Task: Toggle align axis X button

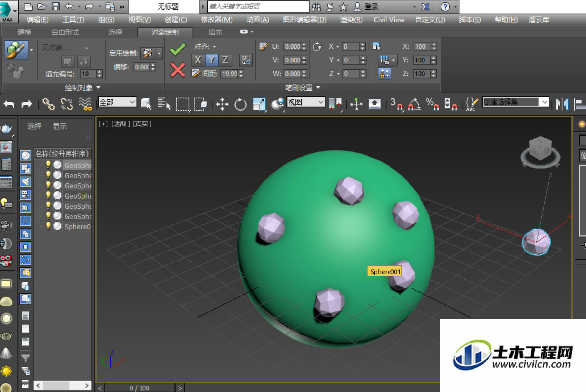Action: click(x=198, y=60)
